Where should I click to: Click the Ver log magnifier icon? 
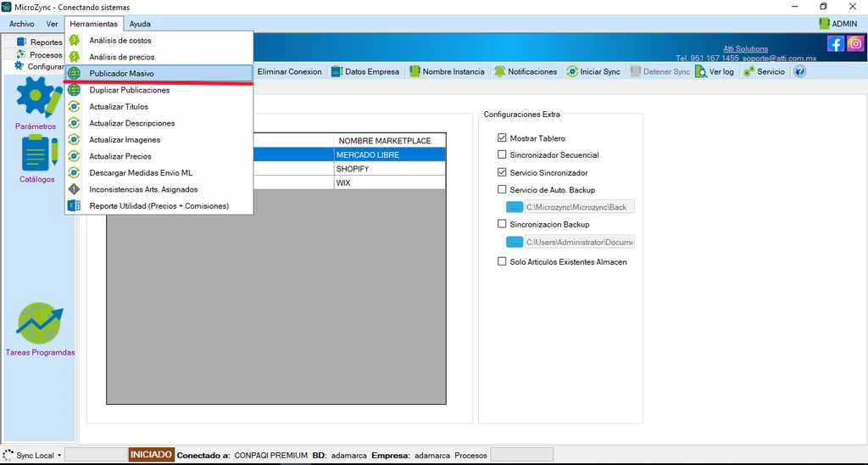point(701,71)
